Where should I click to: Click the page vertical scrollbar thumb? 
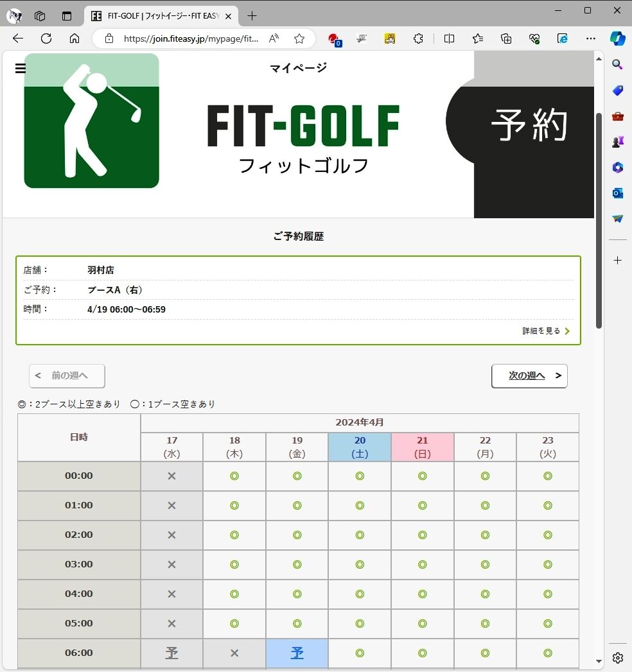599,220
